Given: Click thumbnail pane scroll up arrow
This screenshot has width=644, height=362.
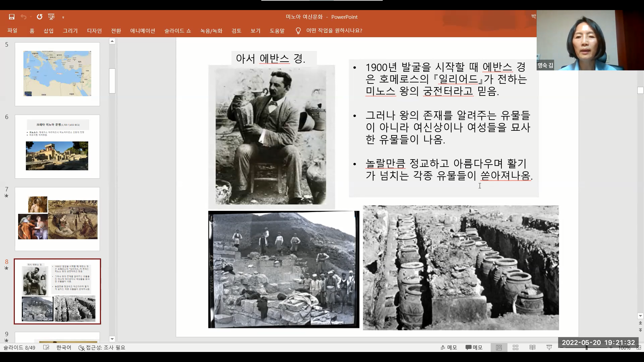Looking at the screenshot, I should point(112,41).
